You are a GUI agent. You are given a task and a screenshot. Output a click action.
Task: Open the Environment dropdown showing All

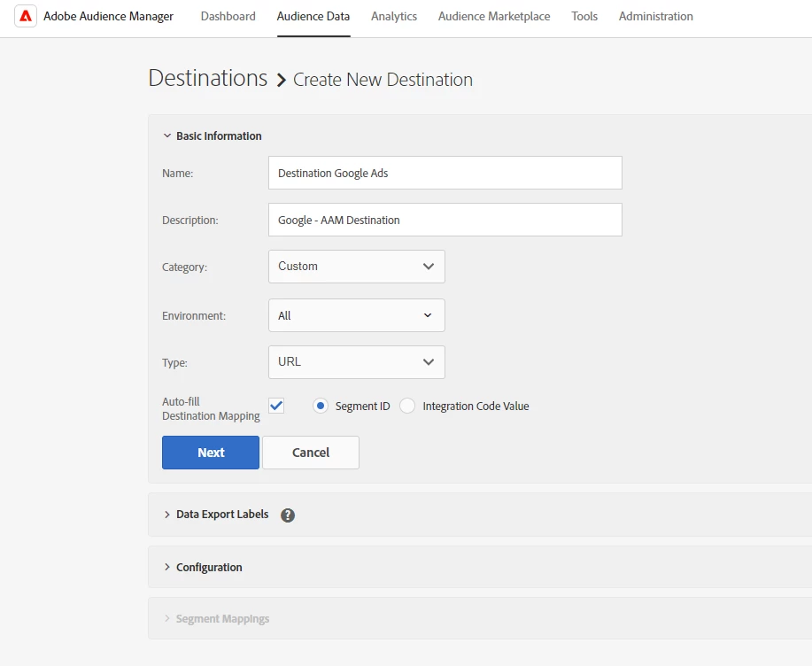356,315
